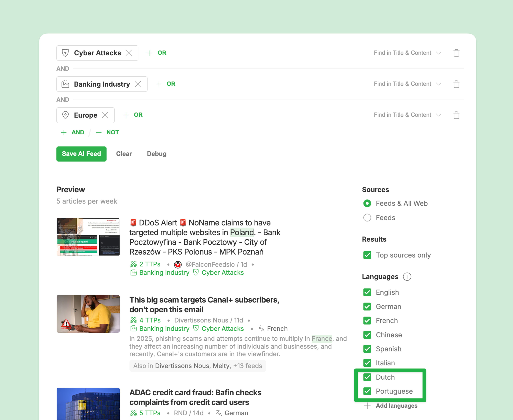
Task: Click Add languages
Action: point(390,406)
